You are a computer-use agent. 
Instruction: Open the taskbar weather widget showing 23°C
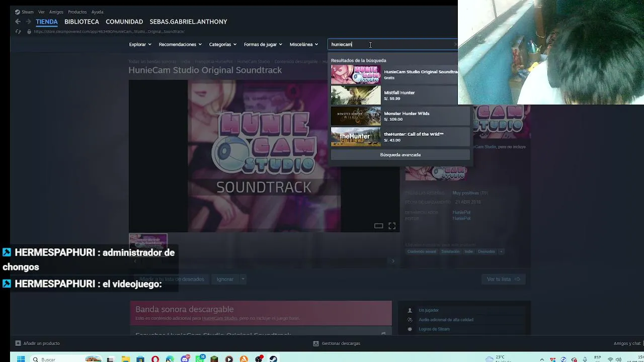[x=498, y=358]
